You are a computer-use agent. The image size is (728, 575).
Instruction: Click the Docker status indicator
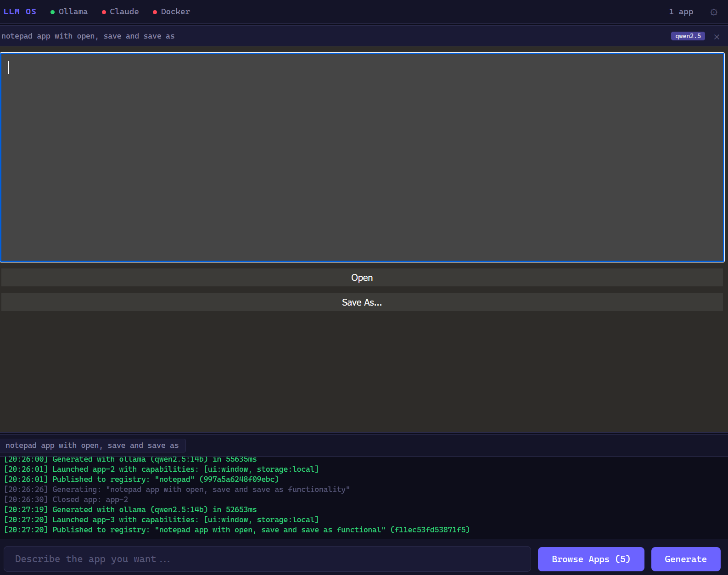click(171, 11)
